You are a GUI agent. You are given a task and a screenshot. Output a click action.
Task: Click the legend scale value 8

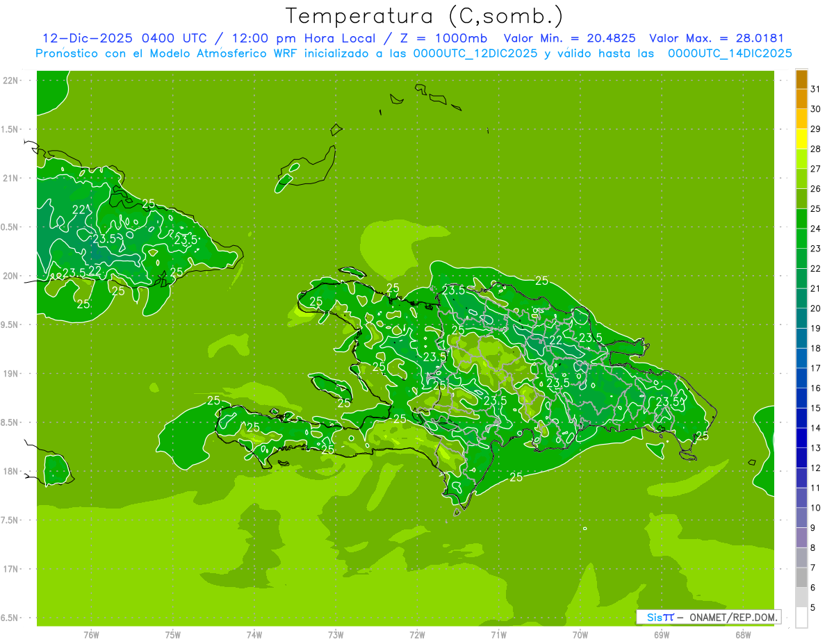812,547
